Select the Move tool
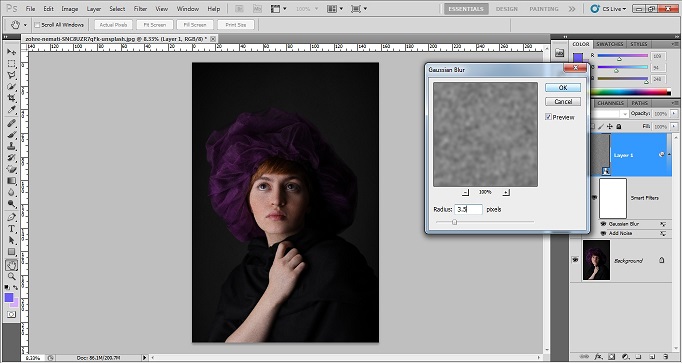Screen dimensions: 682x363 click(x=11, y=52)
